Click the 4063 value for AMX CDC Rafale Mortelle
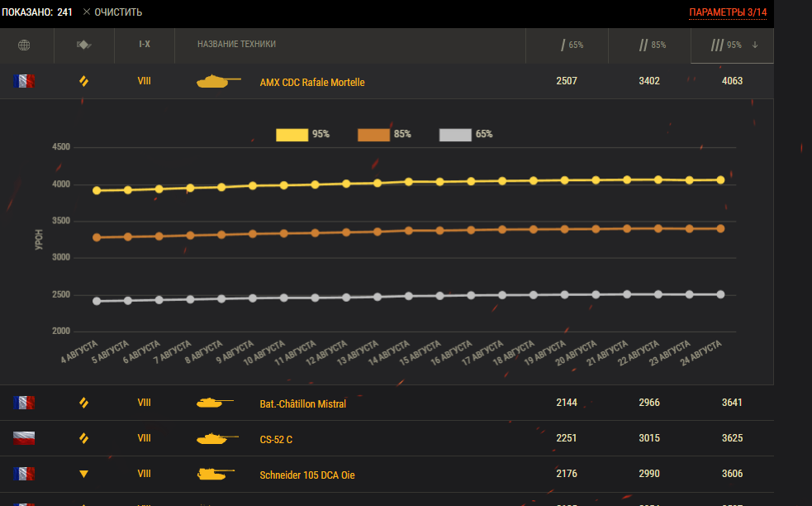Image resolution: width=812 pixels, height=506 pixels. (x=732, y=81)
